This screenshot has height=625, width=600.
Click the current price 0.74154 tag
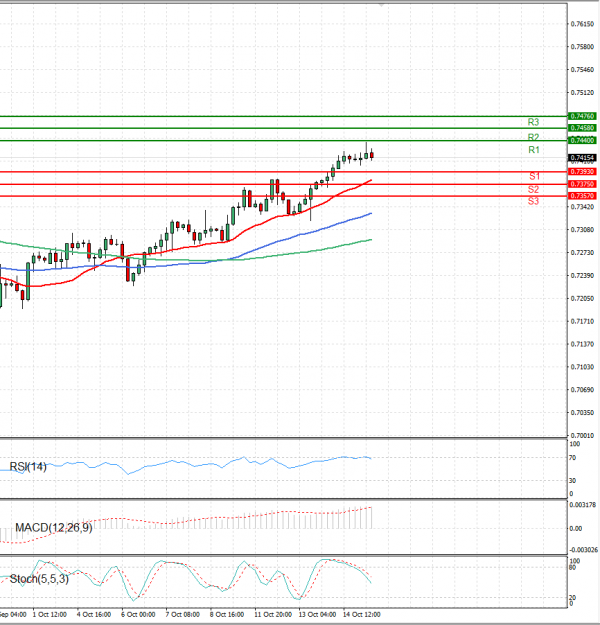(x=582, y=158)
